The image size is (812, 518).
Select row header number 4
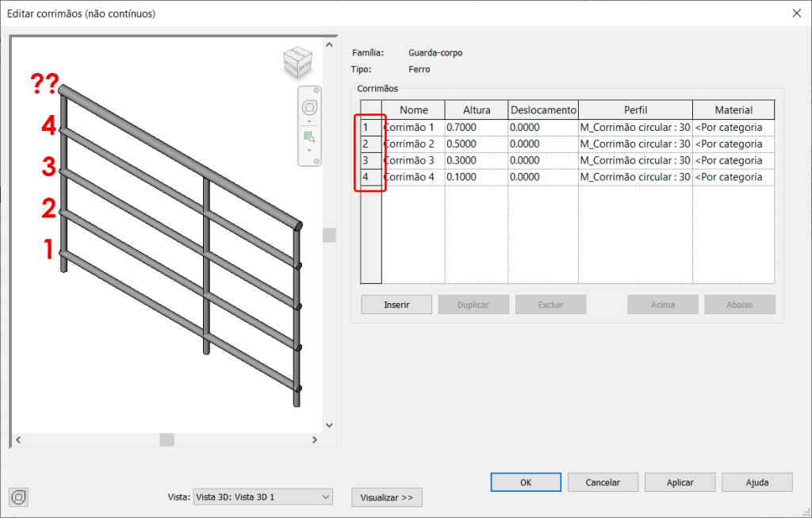[x=371, y=177]
